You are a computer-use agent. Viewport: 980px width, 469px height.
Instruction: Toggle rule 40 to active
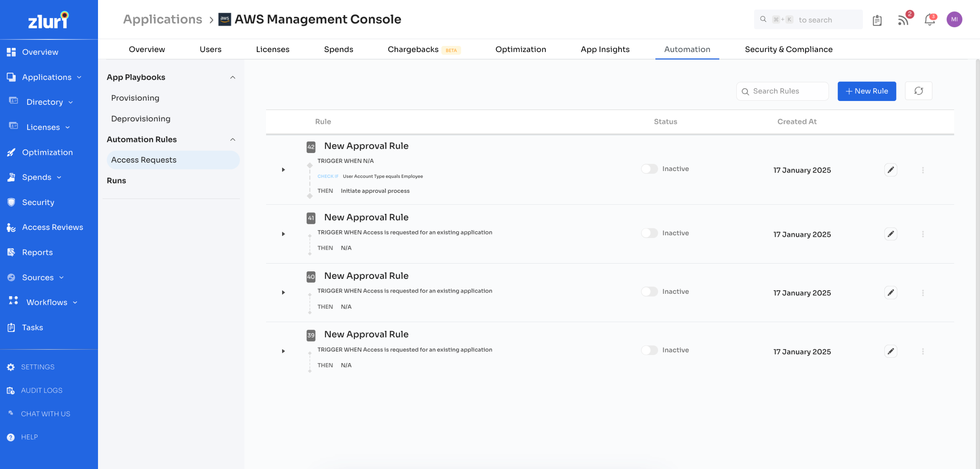[x=649, y=291]
